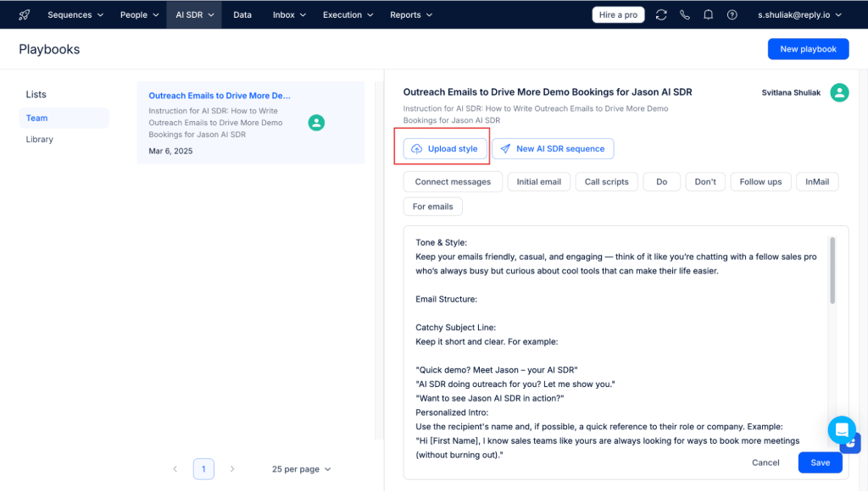Click Svitlana Shuliak green avatar icon
The width and height of the screenshot is (868, 492).
839,92
